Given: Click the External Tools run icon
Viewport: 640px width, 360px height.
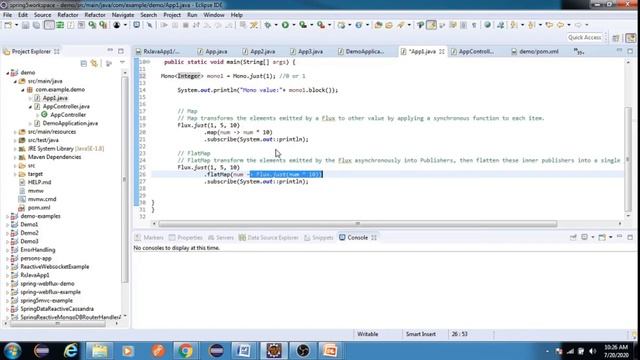Looking at the screenshot, I should point(321,25).
